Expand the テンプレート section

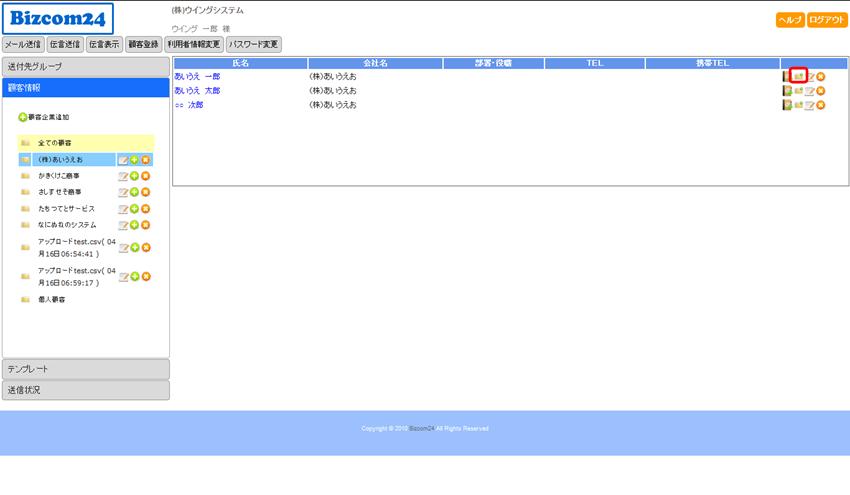point(85,369)
